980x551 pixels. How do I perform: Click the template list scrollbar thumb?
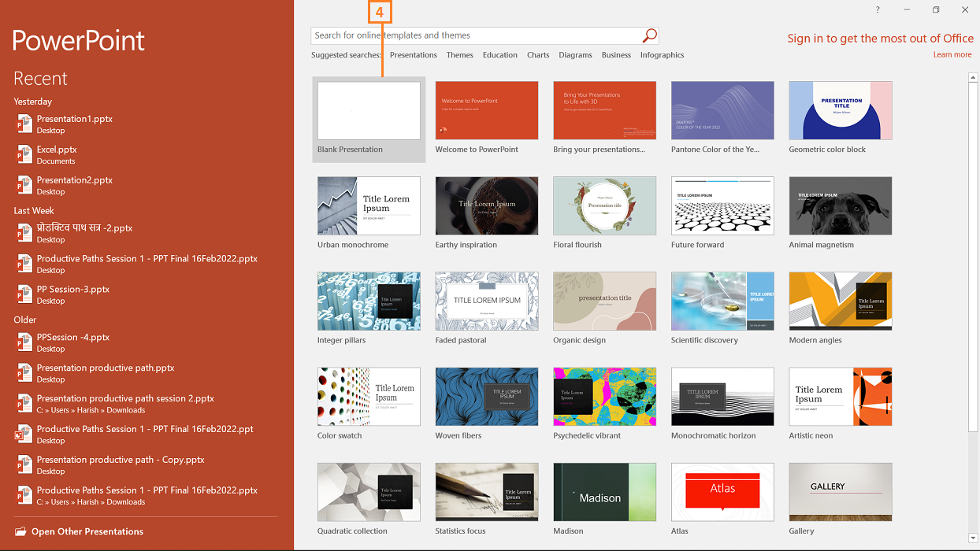click(x=973, y=256)
